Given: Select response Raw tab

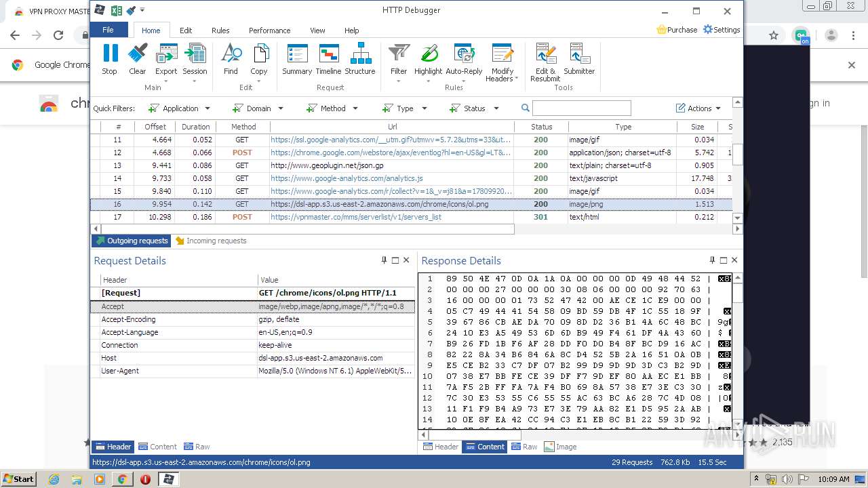Looking at the screenshot, I should [x=524, y=447].
